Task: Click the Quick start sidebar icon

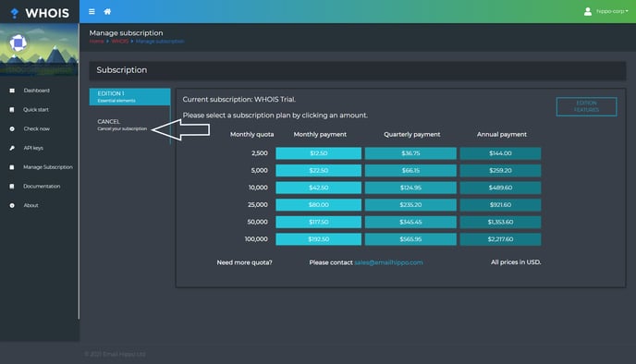Action: coord(12,110)
